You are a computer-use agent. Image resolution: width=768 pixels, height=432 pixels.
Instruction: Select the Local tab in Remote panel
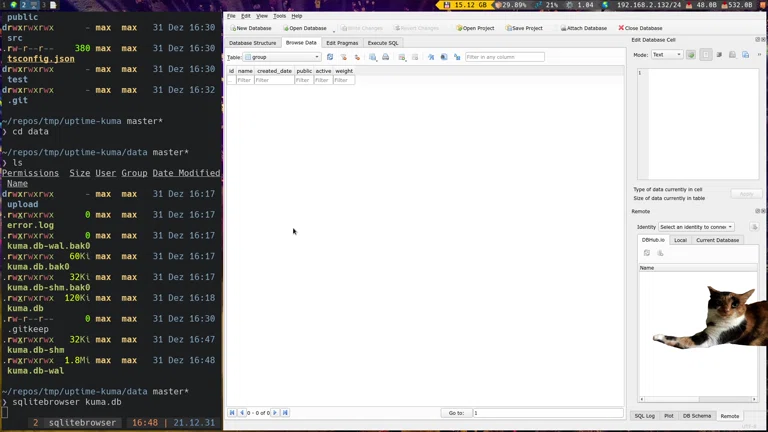680,240
